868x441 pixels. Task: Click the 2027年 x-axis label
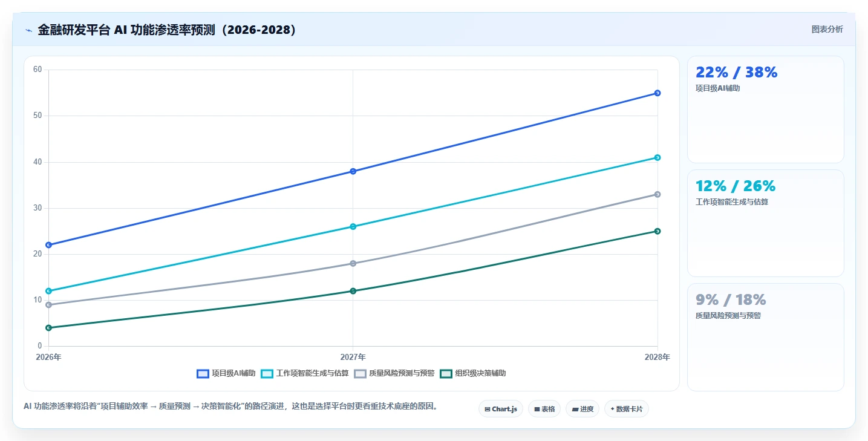click(353, 358)
